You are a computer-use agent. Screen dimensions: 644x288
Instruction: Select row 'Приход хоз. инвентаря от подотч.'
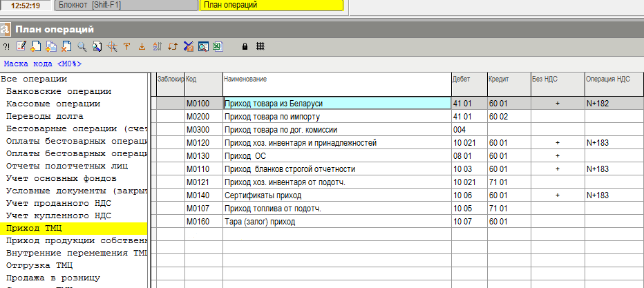pyautogui.click(x=397, y=182)
